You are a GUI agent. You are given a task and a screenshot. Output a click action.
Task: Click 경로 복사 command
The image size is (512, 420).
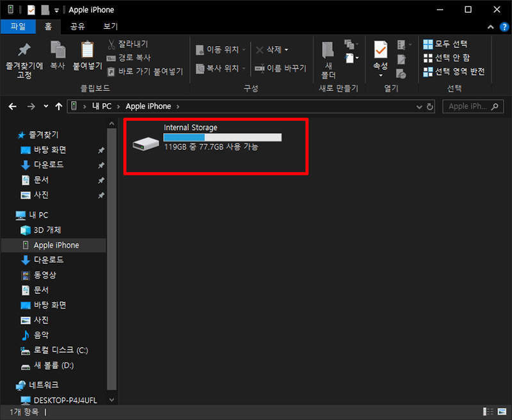[129, 58]
